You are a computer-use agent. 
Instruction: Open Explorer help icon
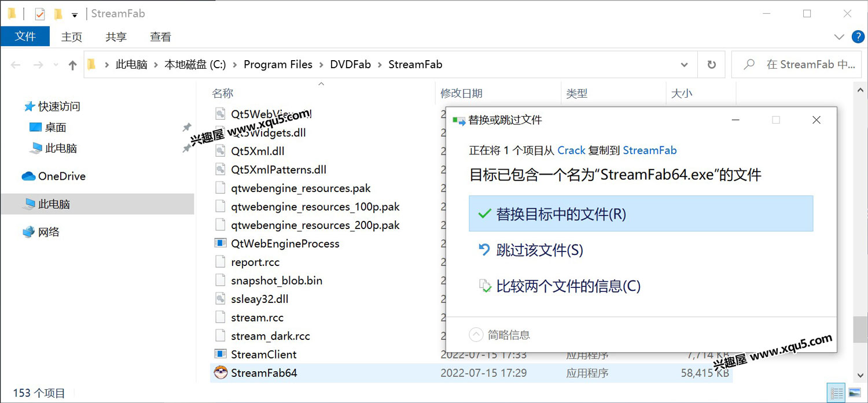tap(858, 37)
